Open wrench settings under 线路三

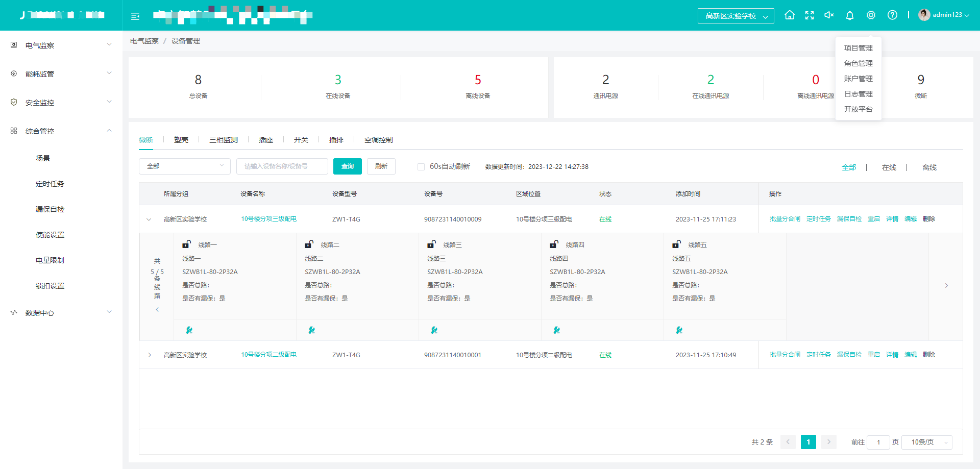coord(434,330)
